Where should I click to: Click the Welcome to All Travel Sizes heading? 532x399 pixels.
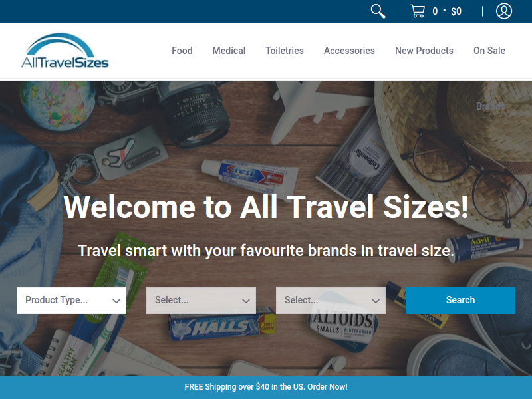[x=265, y=207]
